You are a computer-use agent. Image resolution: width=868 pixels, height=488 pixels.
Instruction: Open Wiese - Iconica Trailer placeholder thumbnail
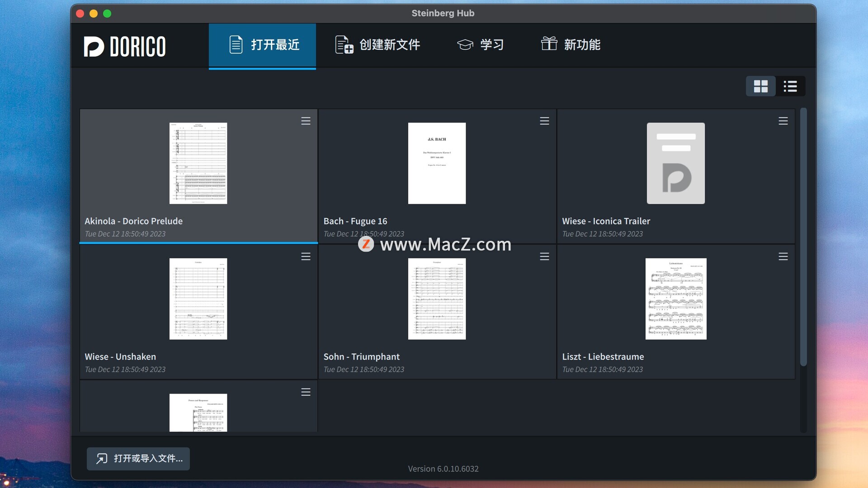click(x=675, y=163)
